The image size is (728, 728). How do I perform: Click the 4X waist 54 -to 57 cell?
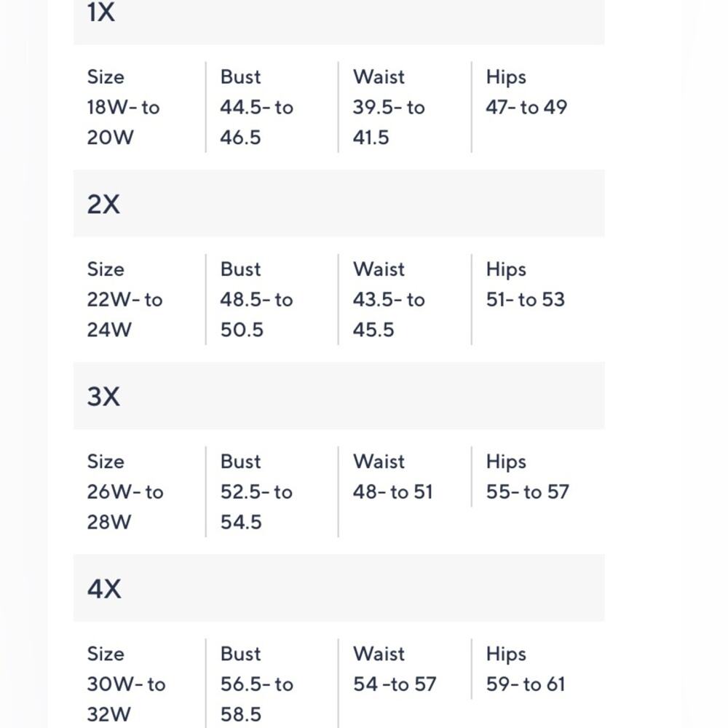pyautogui.click(x=395, y=684)
